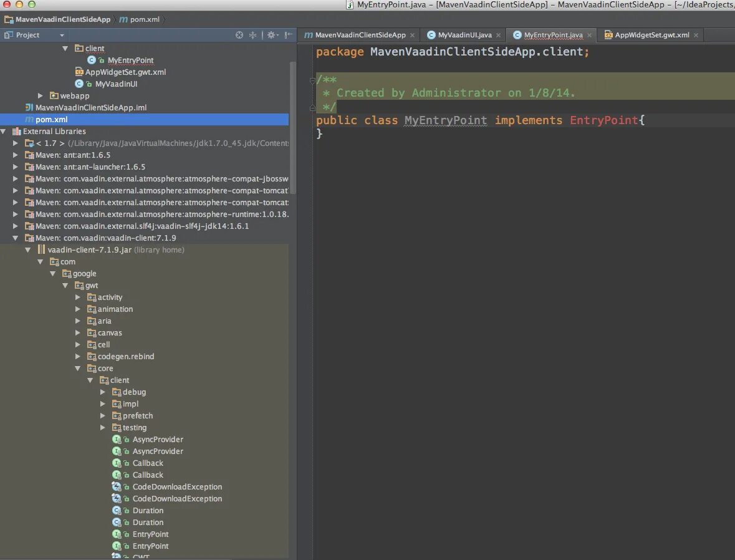The image size is (735, 560).
Task: Select second EntryPoint entry in tree
Action: 150,546
